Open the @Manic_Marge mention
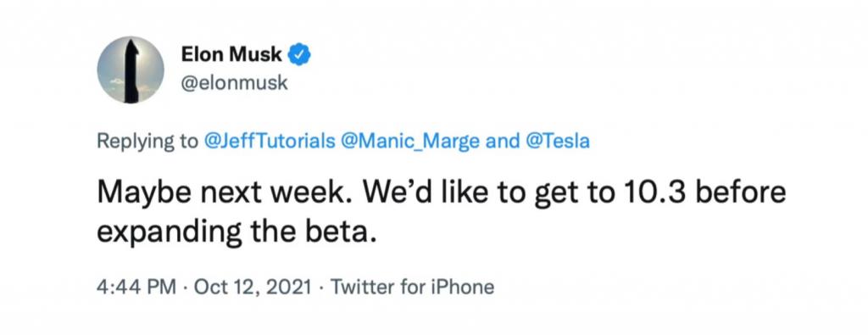 [x=411, y=141]
